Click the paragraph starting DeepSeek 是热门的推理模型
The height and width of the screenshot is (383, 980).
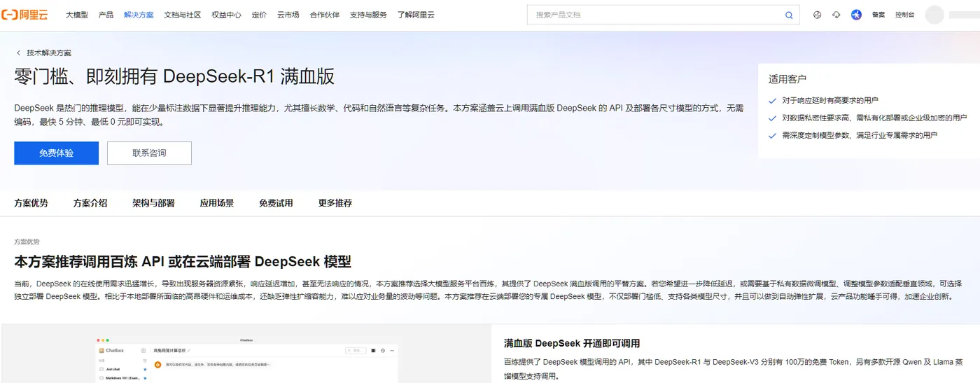pos(379,115)
